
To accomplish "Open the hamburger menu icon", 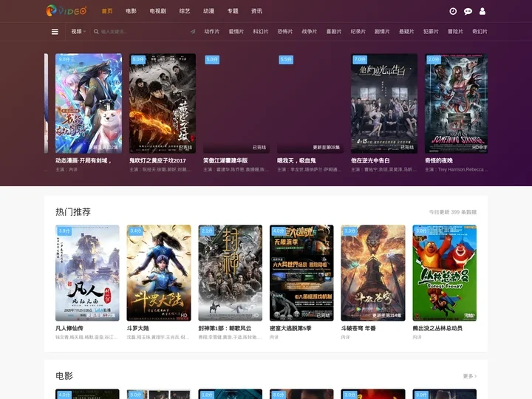I will point(55,32).
